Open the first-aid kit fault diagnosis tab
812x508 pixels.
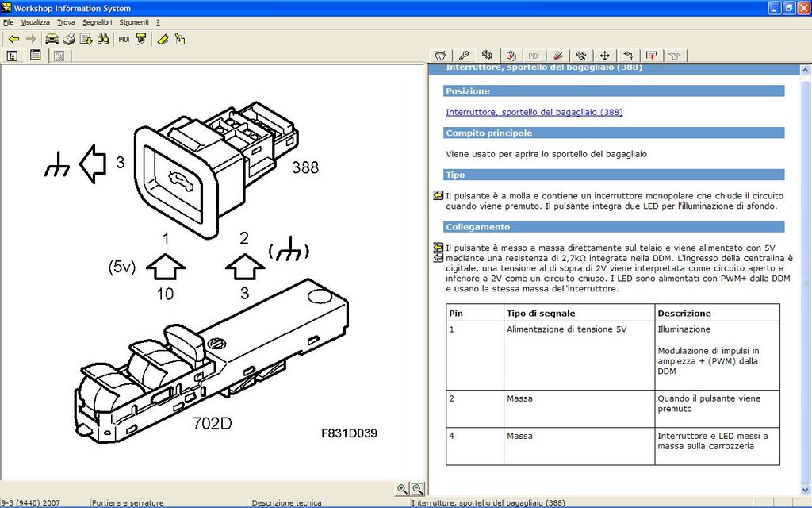(x=511, y=56)
